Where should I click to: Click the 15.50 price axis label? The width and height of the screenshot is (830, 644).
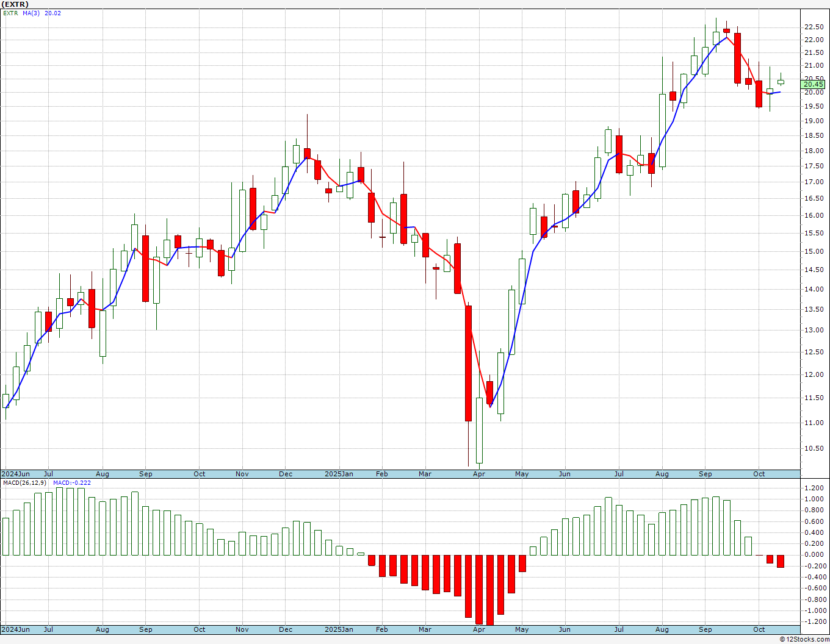pyautogui.click(x=814, y=233)
